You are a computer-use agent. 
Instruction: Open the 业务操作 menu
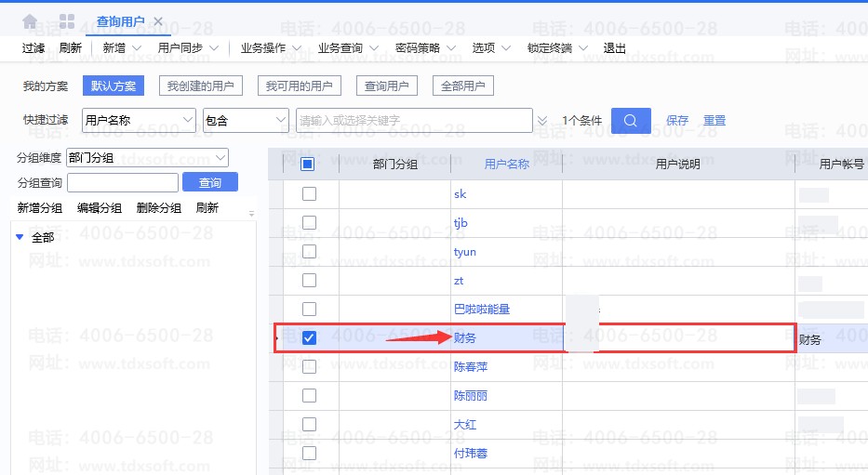pyautogui.click(x=271, y=48)
